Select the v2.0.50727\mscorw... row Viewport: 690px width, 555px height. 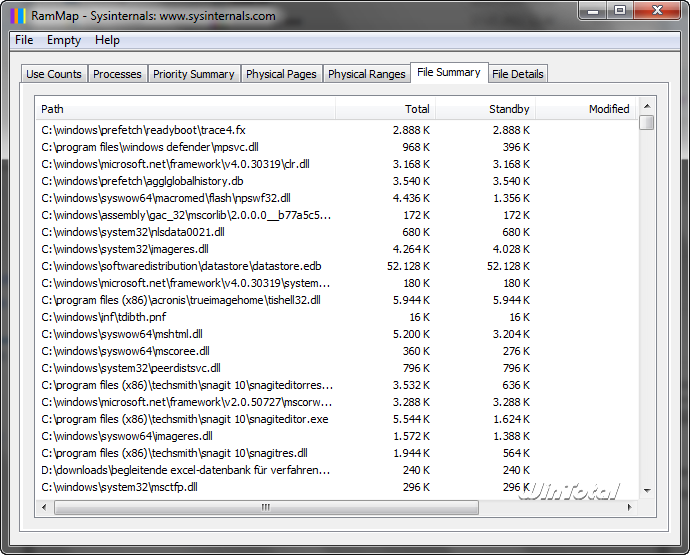[x=336, y=402]
